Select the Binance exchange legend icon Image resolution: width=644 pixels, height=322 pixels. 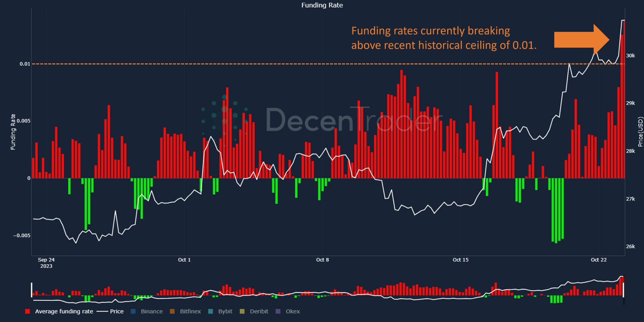133,311
